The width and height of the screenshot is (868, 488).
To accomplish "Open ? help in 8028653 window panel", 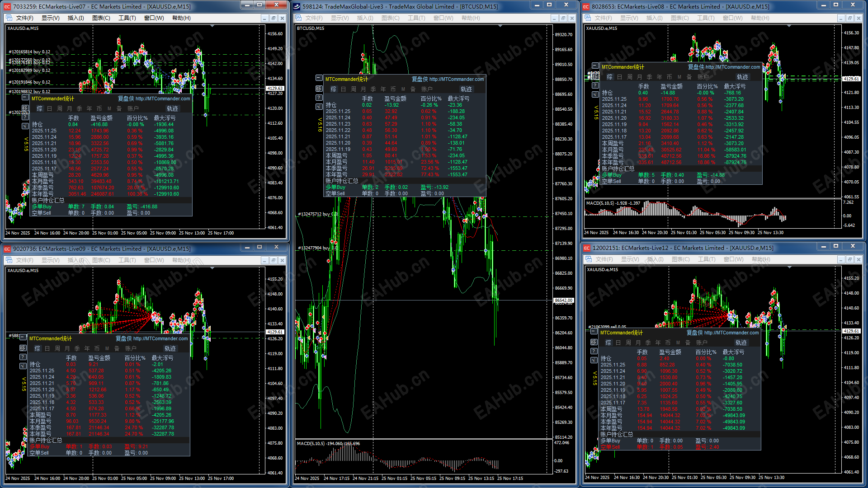I will [595, 85].
